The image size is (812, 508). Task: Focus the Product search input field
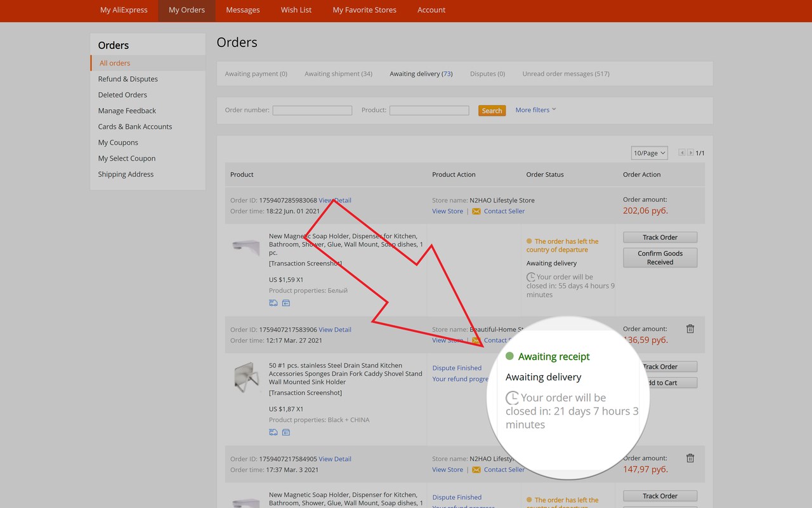coord(429,110)
